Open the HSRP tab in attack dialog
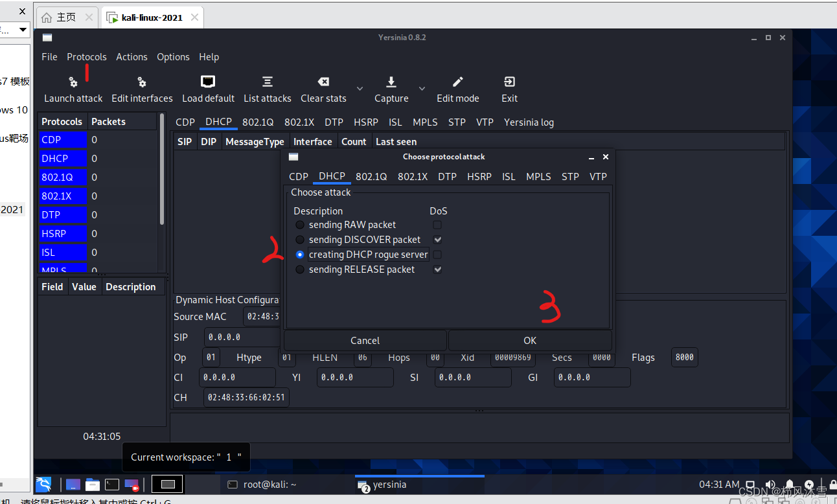Image resolution: width=837 pixels, height=504 pixels. coord(479,176)
